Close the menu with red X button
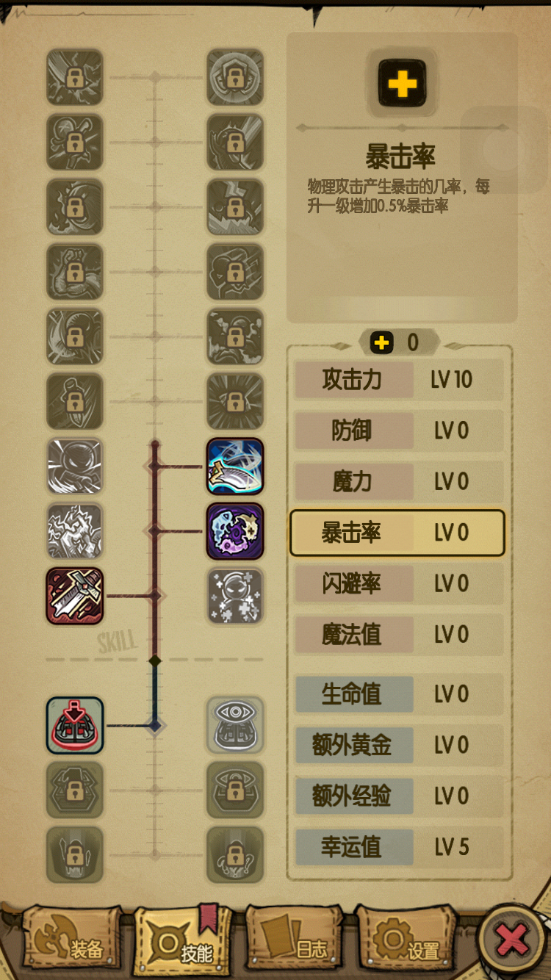Viewport: 551px width, 980px height. pos(511,940)
